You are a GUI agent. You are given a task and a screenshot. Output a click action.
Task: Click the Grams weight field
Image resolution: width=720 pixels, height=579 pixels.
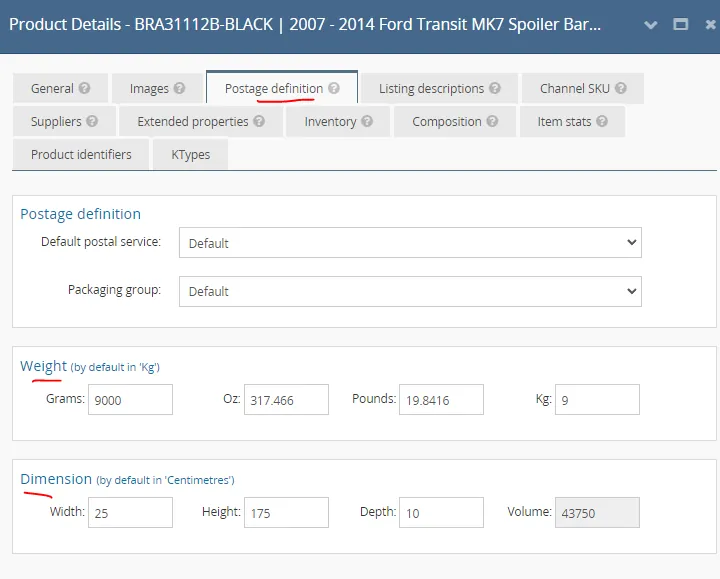130,399
